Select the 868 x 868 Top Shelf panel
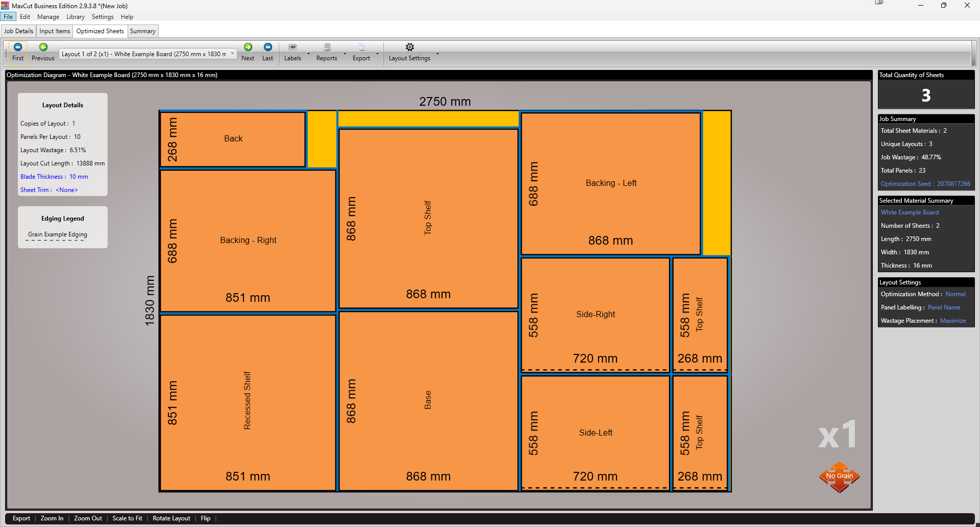Image resolution: width=980 pixels, height=527 pixels. tap(428, 219)
